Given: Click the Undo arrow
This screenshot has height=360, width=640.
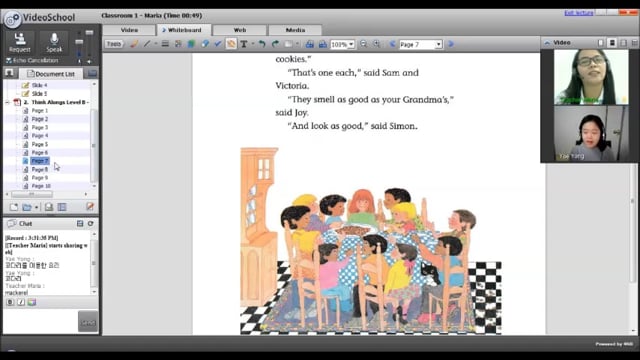Looking at the screenshot, I should pos(262,44).
